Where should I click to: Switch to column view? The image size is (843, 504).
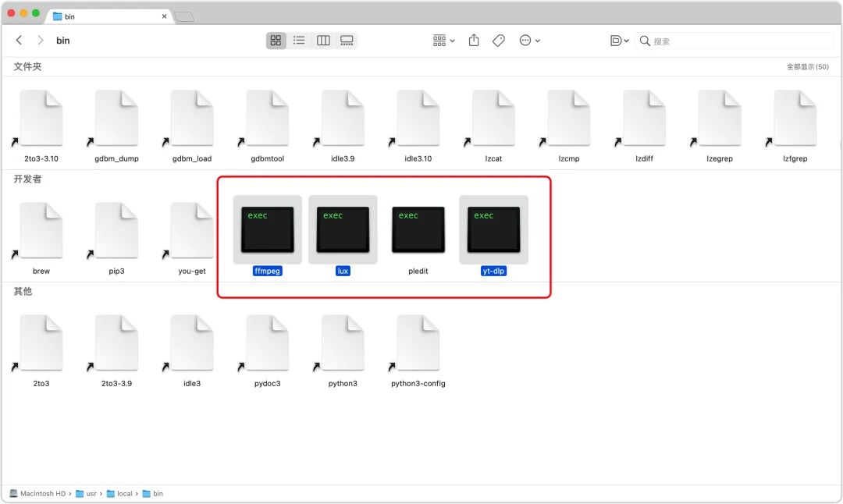click(x=323, y=41)
